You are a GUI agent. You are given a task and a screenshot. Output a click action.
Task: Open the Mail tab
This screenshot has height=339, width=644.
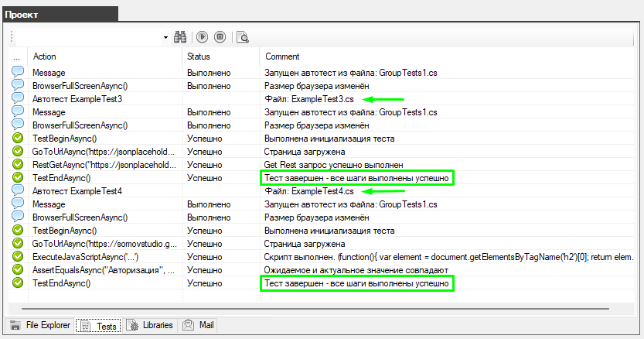199,326
